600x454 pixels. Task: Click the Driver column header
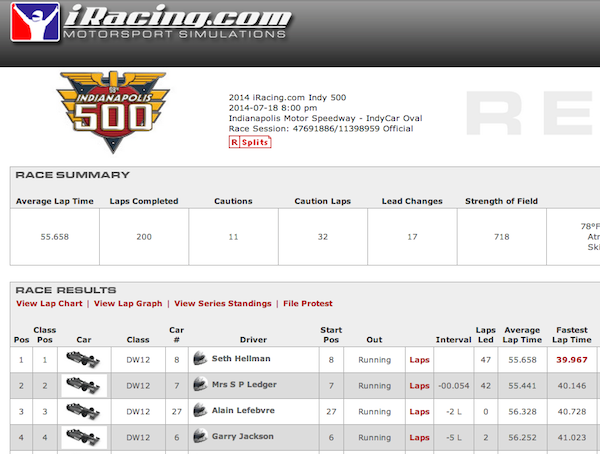[253, 340]
